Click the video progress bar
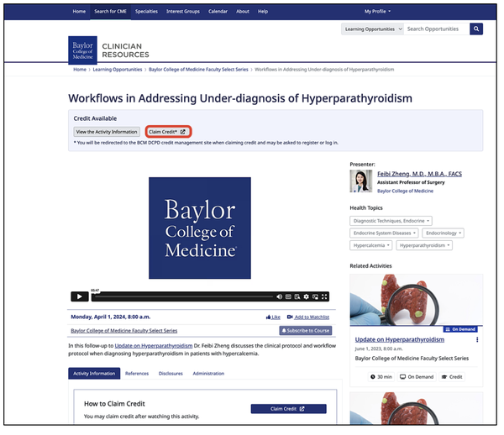The width and height of the screenshot is (504, 435). click(184, 296)
